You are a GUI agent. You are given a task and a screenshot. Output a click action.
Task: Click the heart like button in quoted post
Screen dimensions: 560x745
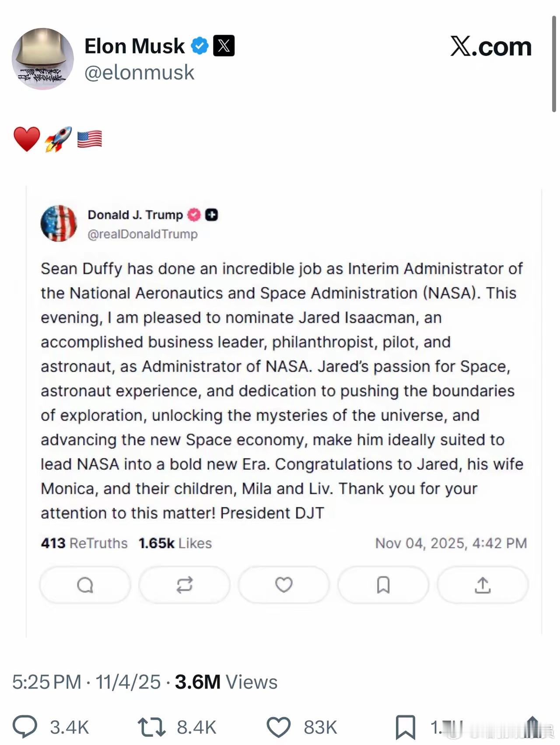(x=283, y=585)
